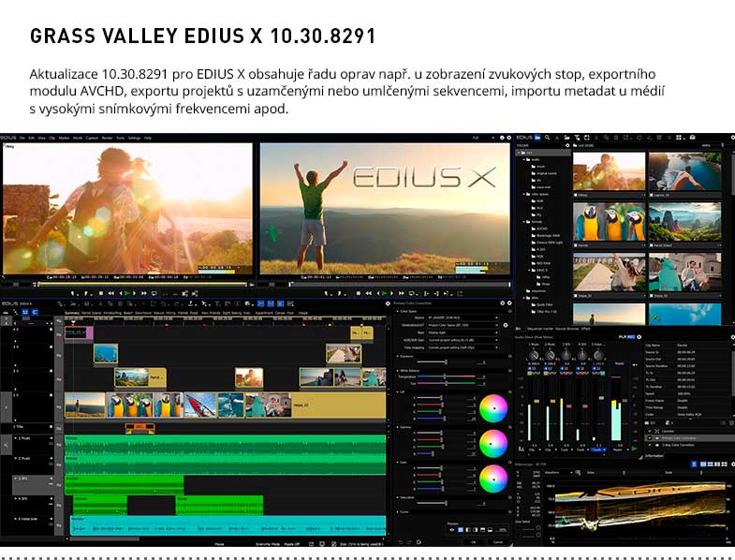The height and width of the screenshot is (560, 735).
Task: Click the Fast Forward button in left player
Action: [144, 293]
